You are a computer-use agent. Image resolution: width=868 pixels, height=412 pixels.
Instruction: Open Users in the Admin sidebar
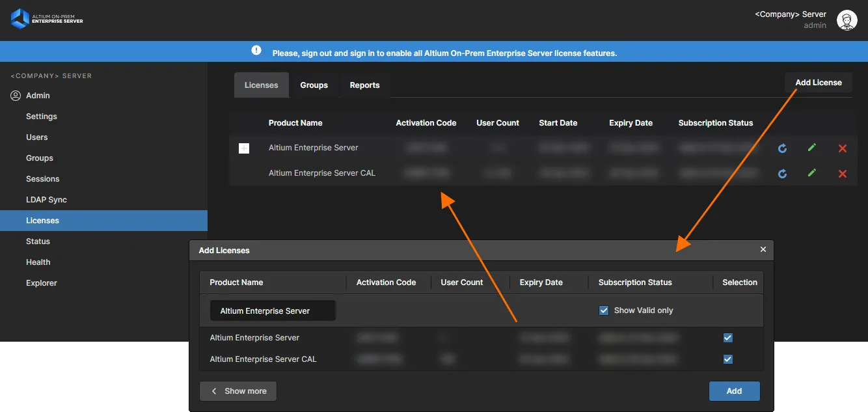[37, 137]
